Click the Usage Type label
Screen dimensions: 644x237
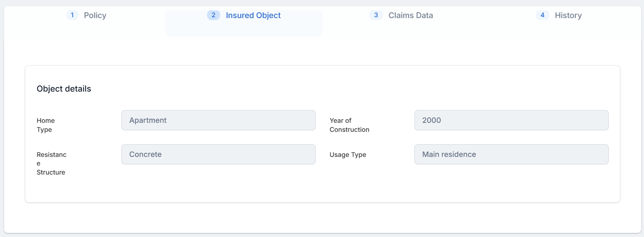click(x=348, y=155)
